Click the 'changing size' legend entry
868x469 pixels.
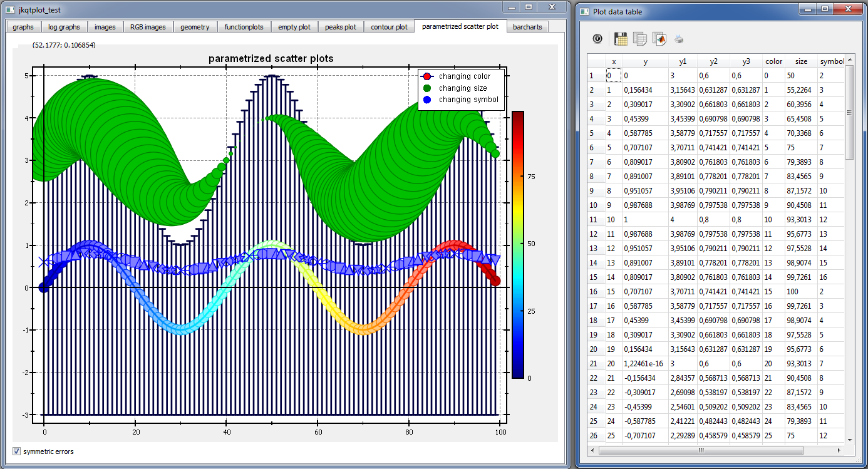tap(463, 88)
